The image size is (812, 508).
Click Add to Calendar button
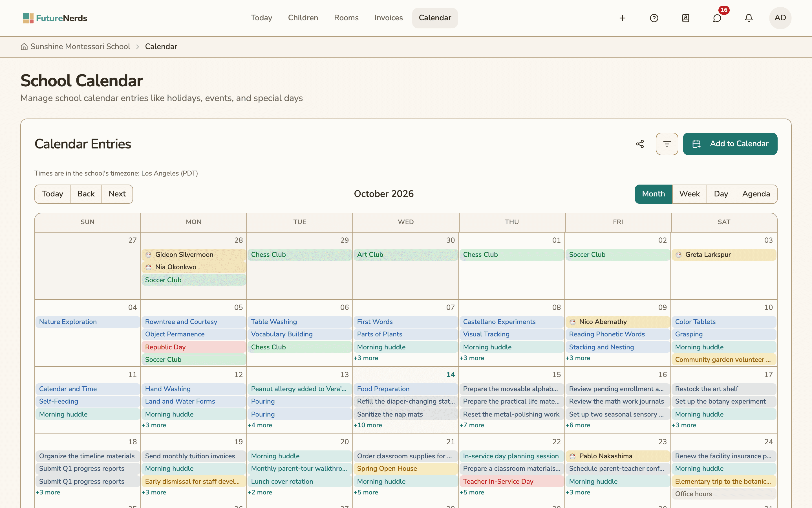[730, 144]
